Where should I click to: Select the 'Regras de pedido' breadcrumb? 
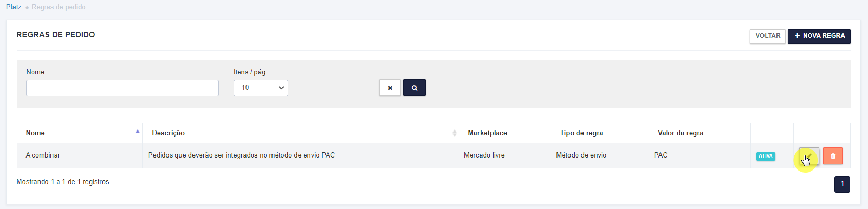pos(59,7)
